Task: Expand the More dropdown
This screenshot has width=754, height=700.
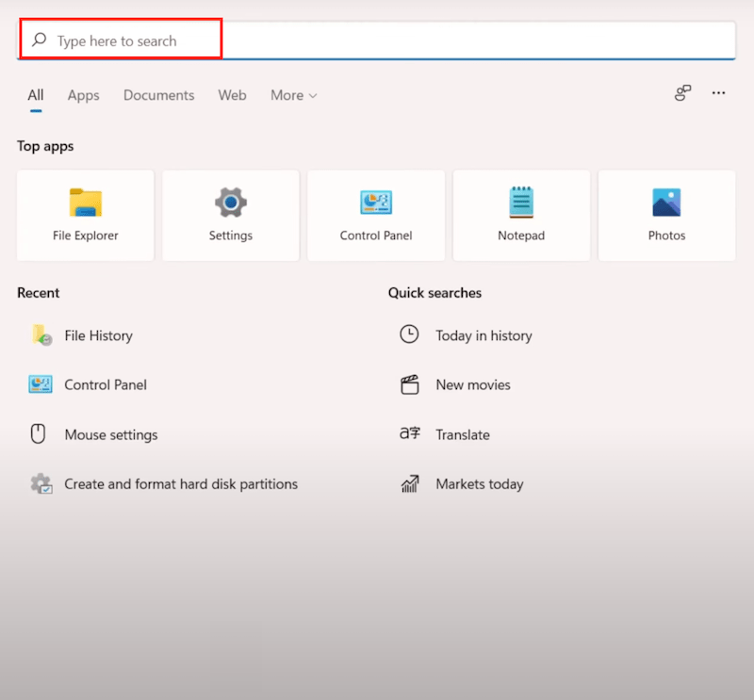Action: click(293, 95)
